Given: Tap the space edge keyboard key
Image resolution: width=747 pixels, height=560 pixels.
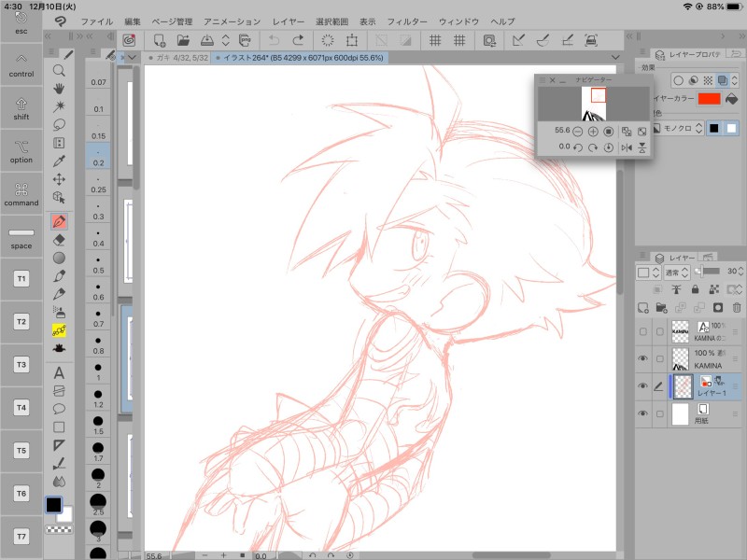Looking at the screenshot, I should click(21, 237).
